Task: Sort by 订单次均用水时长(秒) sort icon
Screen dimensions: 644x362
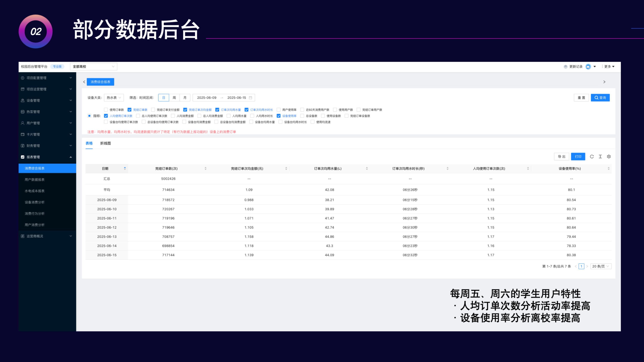Action: 447,168
